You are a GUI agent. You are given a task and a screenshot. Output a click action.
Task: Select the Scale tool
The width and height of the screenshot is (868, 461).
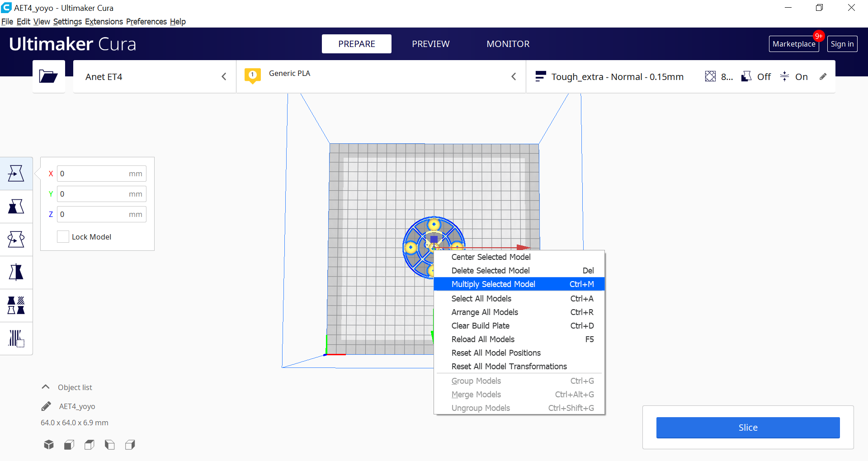click(x=16, y=207)
